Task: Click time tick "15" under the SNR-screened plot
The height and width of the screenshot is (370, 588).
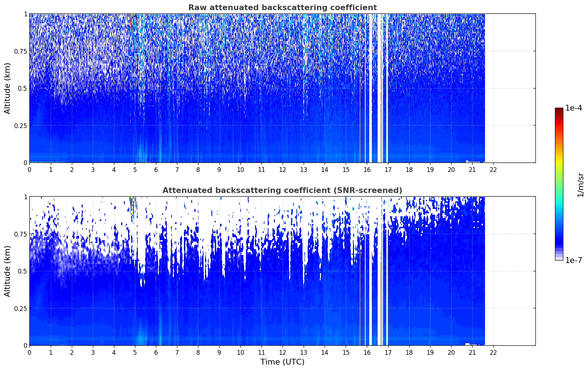Action: [346, 352]
